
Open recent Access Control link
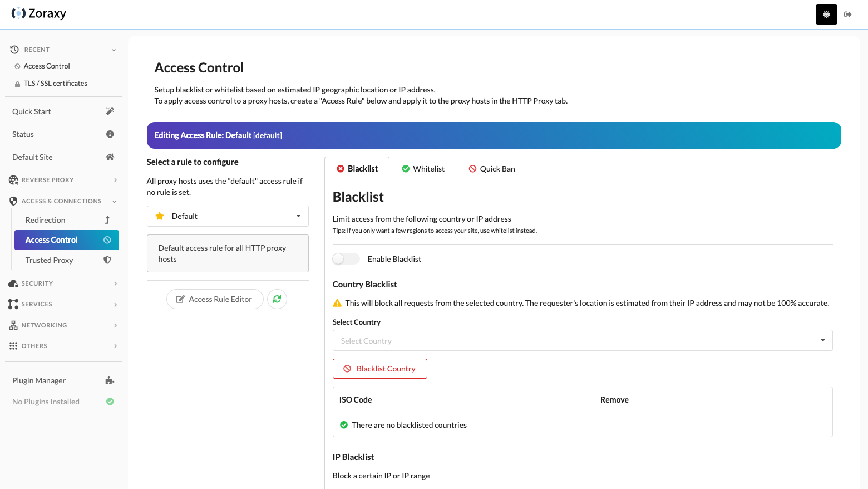[47, 66]
